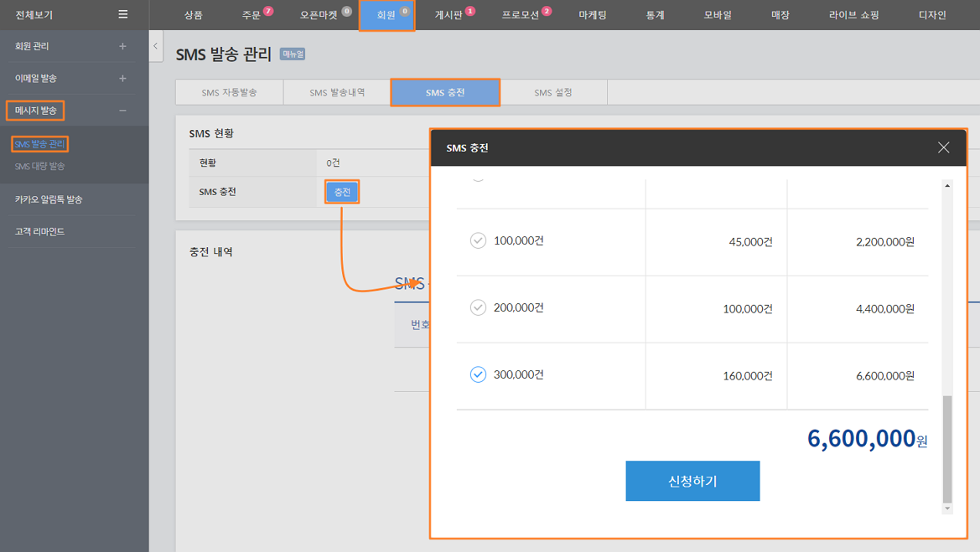This screenshot has width=980, height=552.
Task: Click the dialog scrollbar up arrow
Action: point(947,185)
